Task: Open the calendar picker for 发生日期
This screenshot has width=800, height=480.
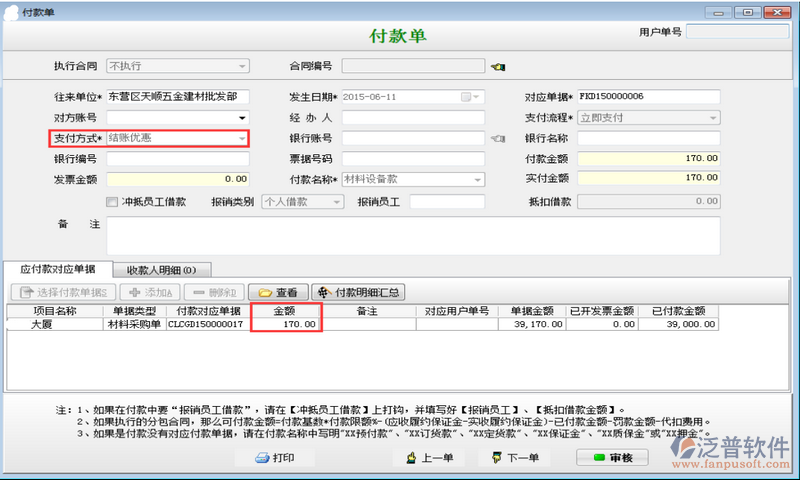Action: pyautogui.click(x=465, y=97)
